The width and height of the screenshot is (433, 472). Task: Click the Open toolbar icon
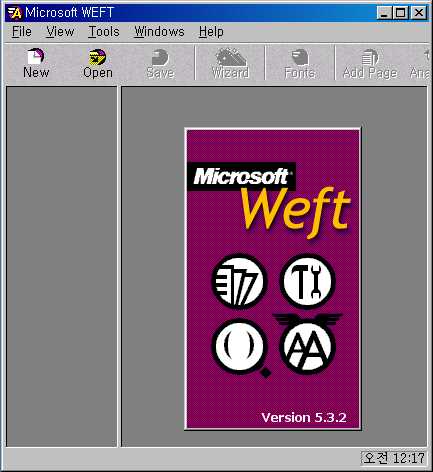[x=98, y=63]
